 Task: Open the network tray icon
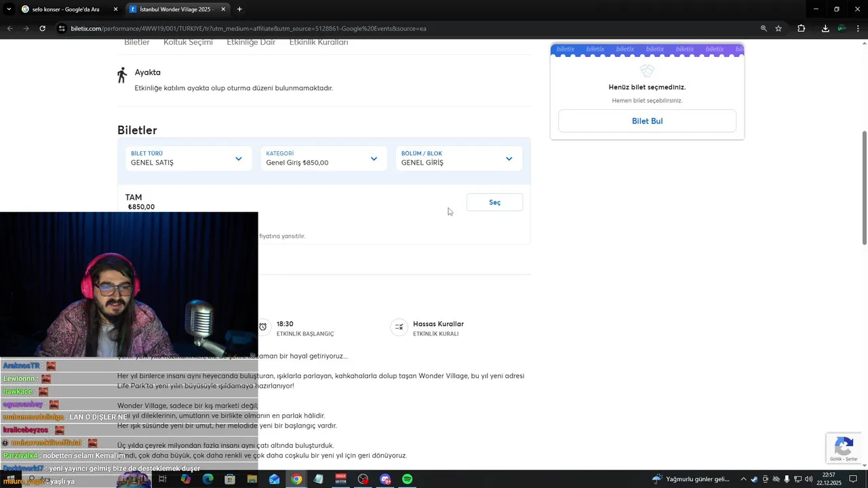[x=797, y=479]
